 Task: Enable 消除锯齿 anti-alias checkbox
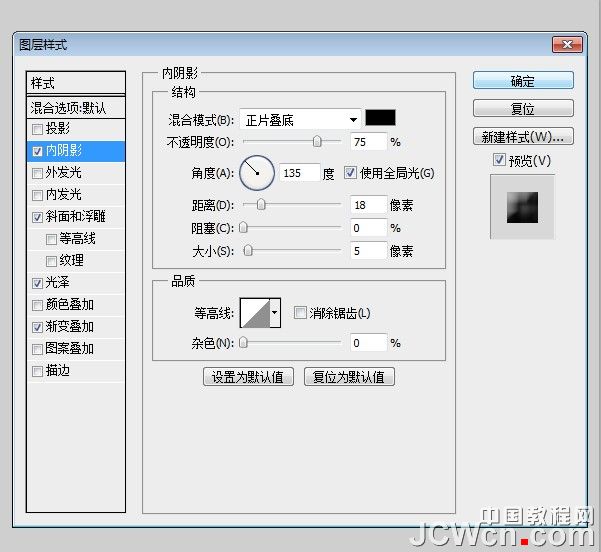(x=300, y=313)
